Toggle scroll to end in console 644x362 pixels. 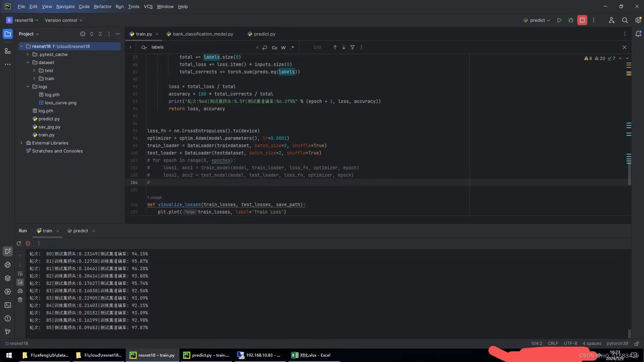tap(20, 282)
